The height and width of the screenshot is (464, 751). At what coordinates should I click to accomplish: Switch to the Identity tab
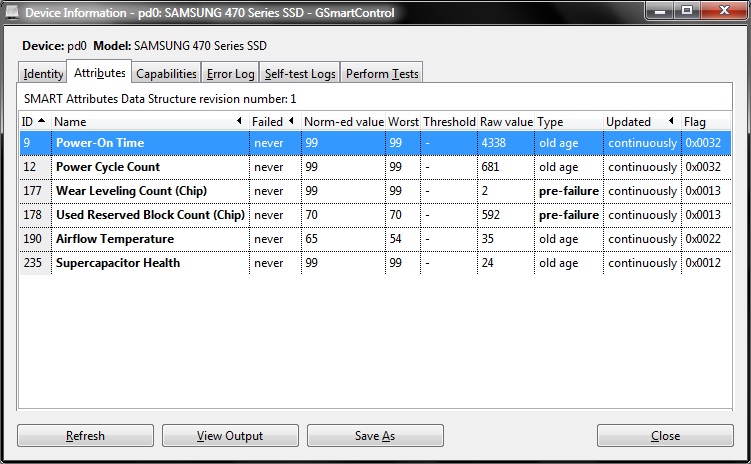click(43, 73)
